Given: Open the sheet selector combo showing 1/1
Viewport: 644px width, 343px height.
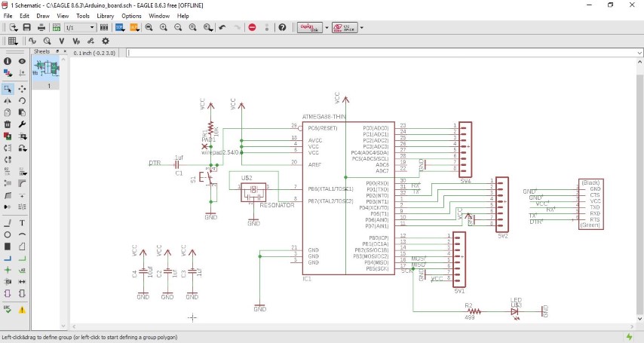Looking at the screenshot, I should [x=80, y=28].
